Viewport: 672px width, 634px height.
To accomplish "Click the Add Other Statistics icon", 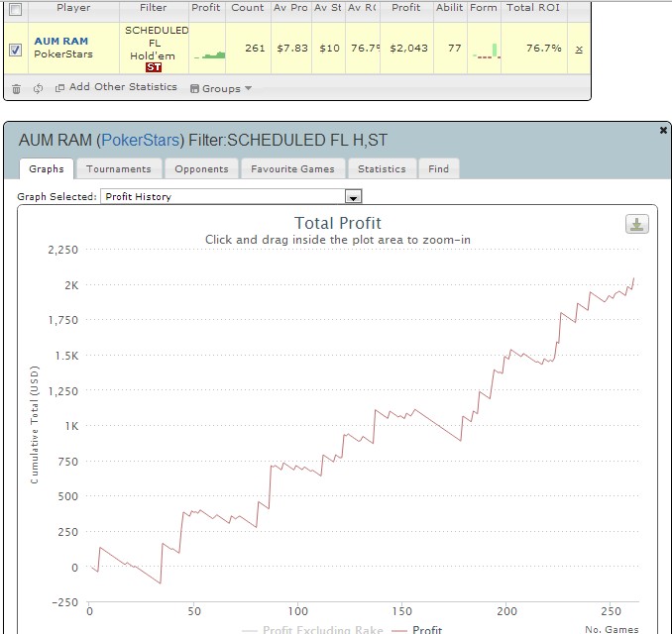I will pos(59,88).
